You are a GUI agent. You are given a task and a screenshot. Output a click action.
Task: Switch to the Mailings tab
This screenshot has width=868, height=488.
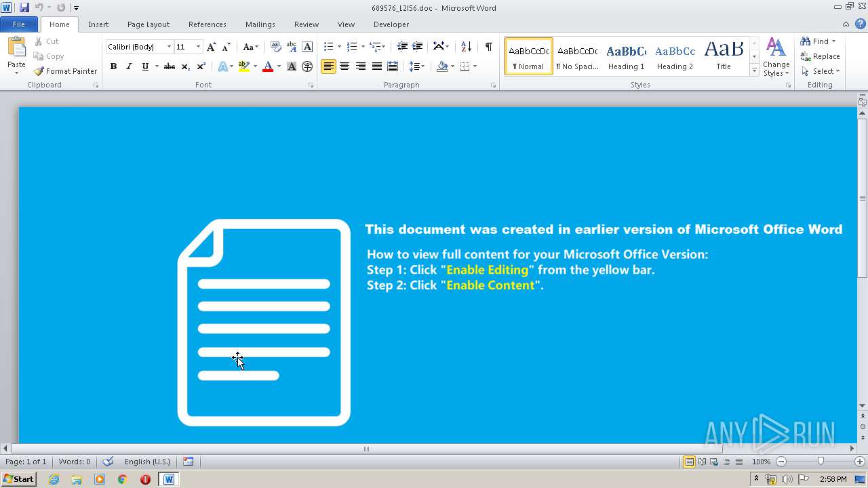pyautogui.click(x=260, y=24)
